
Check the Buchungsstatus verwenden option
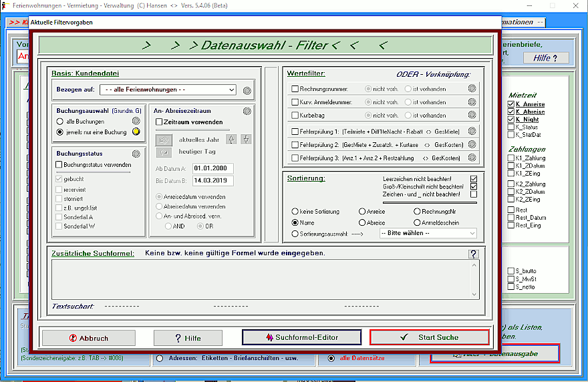pyautogui.click(x=59, y=165)
